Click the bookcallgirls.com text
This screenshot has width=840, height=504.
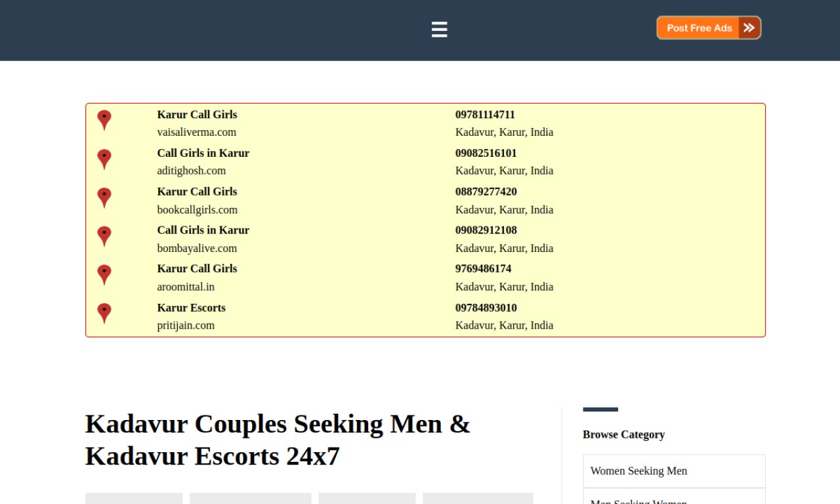[x=198, y=210]
